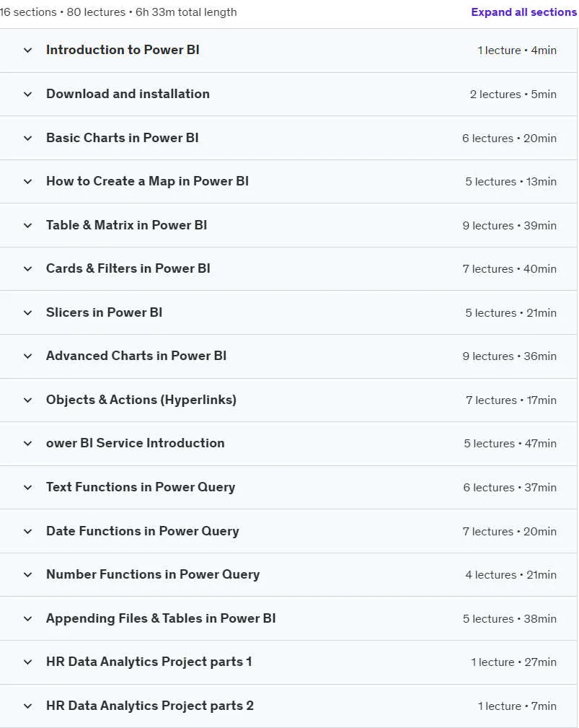The width and height of the screenshot is (579, 728).
Task: Click chevron beside Objects & Actions (Hyperlinks)
Action: (28, 400)
